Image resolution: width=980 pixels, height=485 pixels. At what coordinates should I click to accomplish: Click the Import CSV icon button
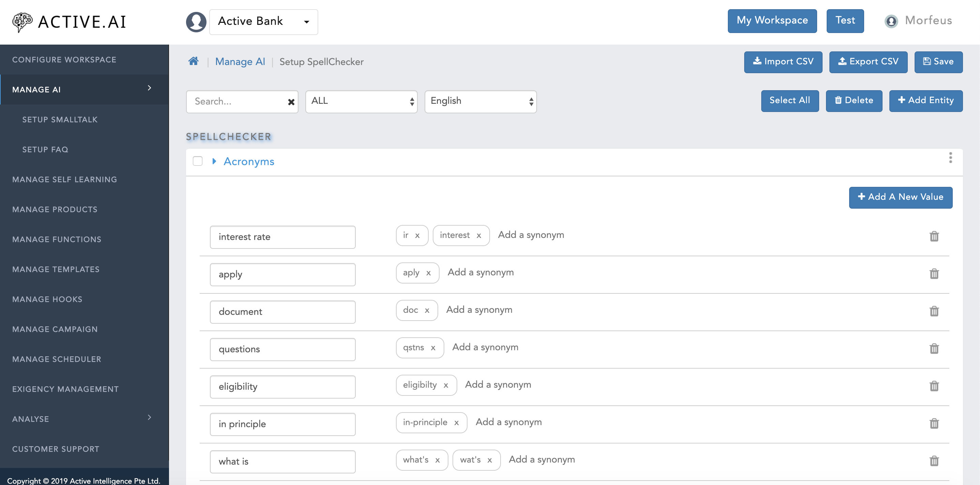783,61
